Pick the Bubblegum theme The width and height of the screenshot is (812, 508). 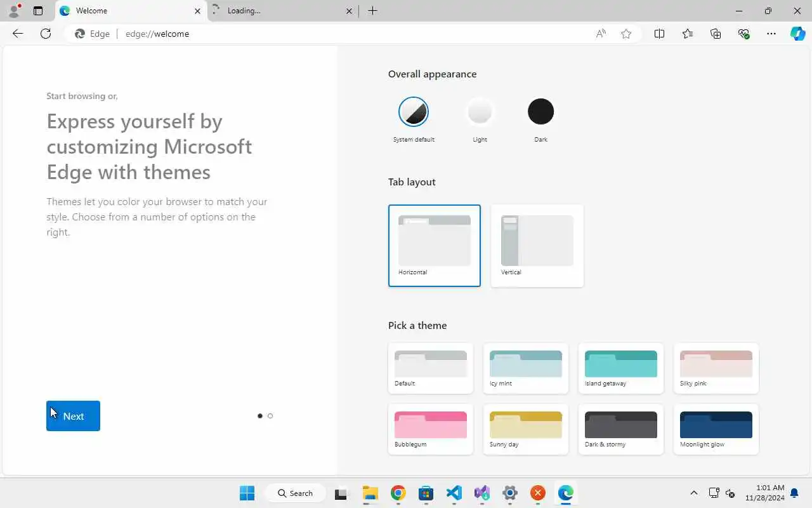[431, 429]
